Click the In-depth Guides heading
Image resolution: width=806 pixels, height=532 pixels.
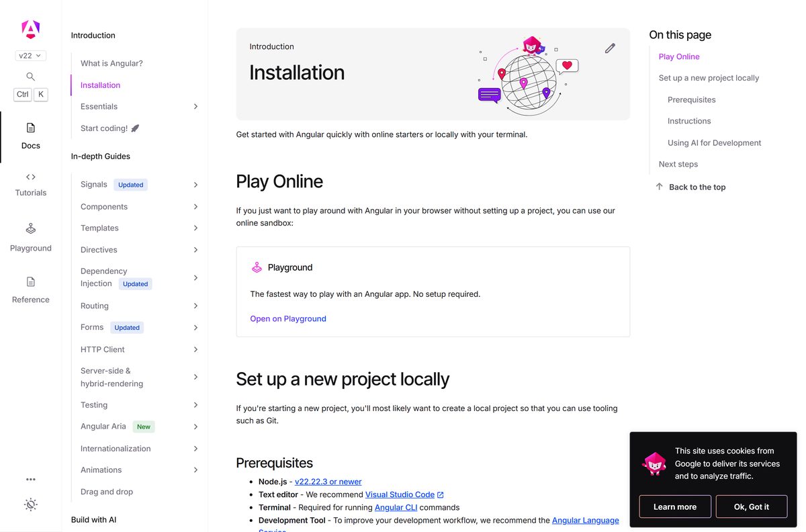tap(101, 157)
